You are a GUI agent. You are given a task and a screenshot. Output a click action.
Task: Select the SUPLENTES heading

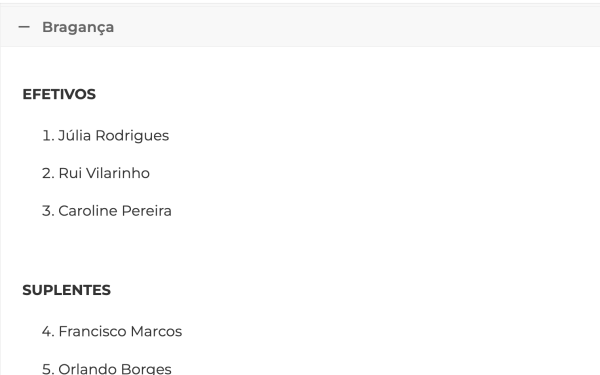coord(67,290)
